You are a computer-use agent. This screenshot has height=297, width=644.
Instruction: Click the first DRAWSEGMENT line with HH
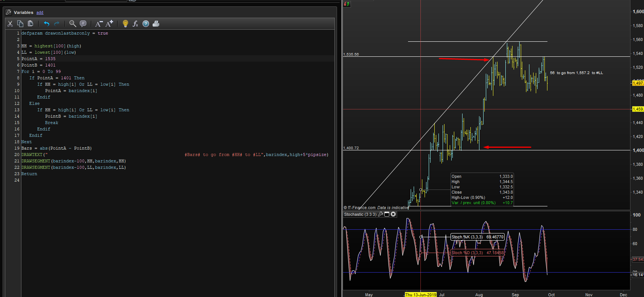coord(74,161)
